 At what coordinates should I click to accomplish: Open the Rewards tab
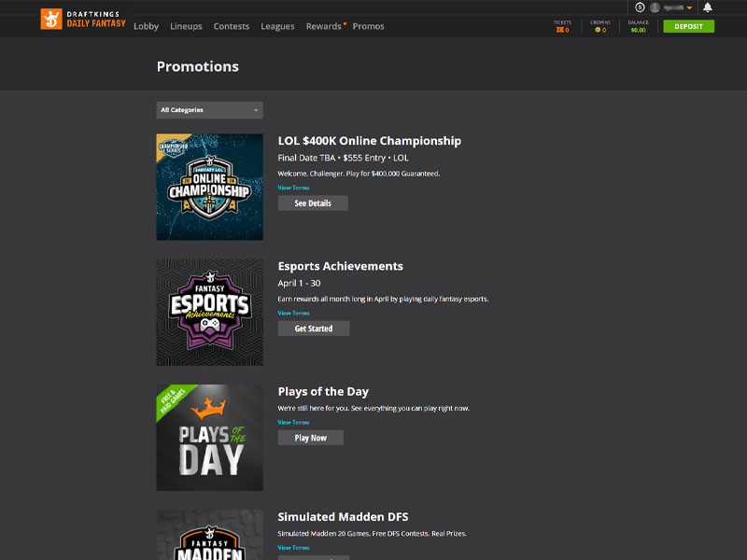[x=323, y=26]
